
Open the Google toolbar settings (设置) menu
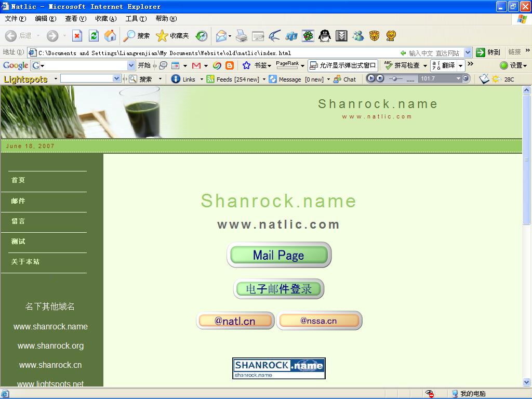coord(513,65)
